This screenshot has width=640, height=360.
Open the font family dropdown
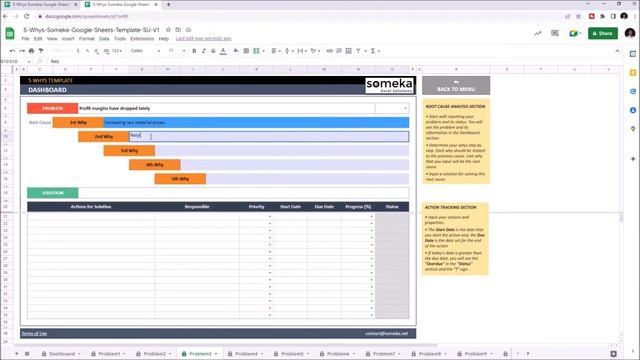(145, 51)
